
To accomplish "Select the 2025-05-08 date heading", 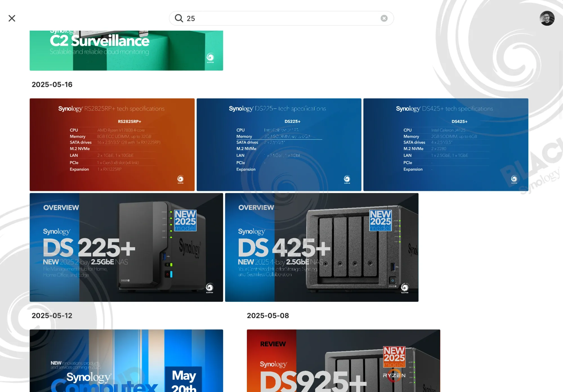I will (x=268, y=316).
